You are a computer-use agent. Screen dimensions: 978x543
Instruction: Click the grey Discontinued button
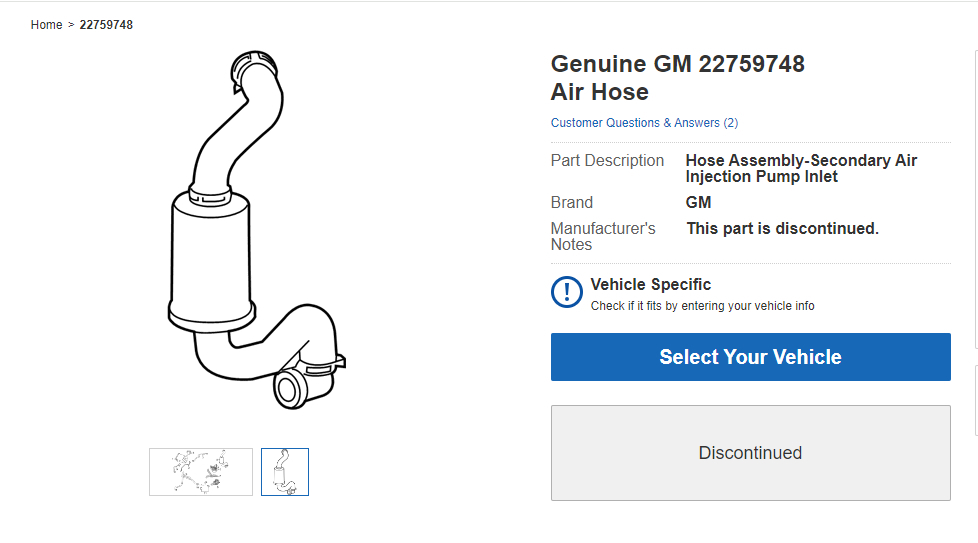750,453
